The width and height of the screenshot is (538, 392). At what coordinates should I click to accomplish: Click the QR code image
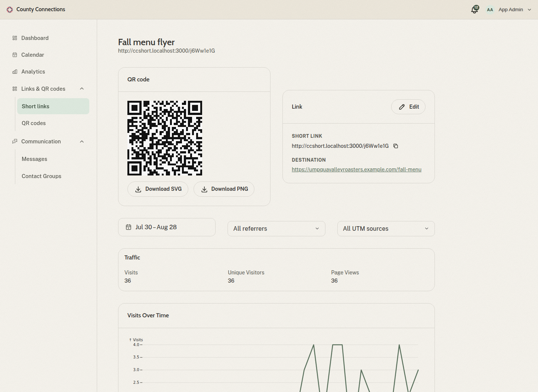(165, 138)
